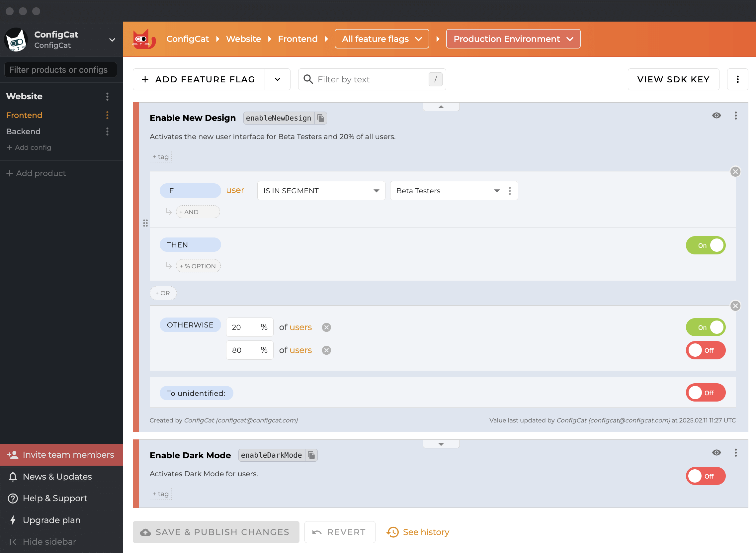Viewport: 756px width, 553px height.
Task: Navigate to Website via the breadcrumb
Action: 243,39
